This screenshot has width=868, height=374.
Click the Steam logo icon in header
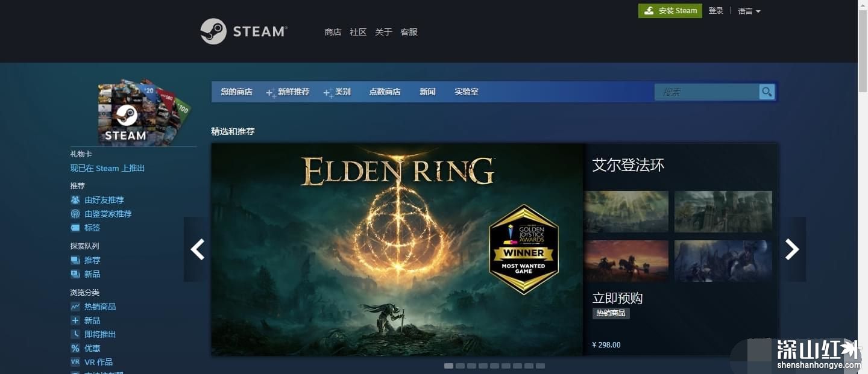point(213,31)
